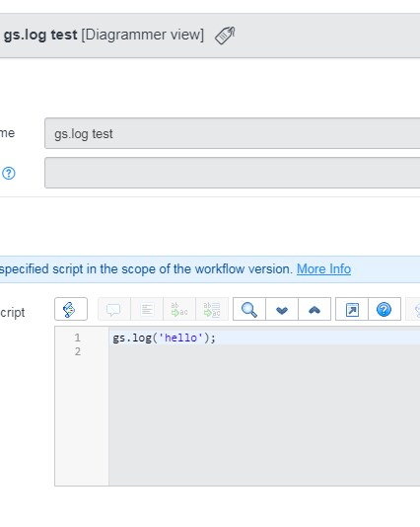Open script editor help icon
Viewport: 420px width, 527px height.
point(385,309)
